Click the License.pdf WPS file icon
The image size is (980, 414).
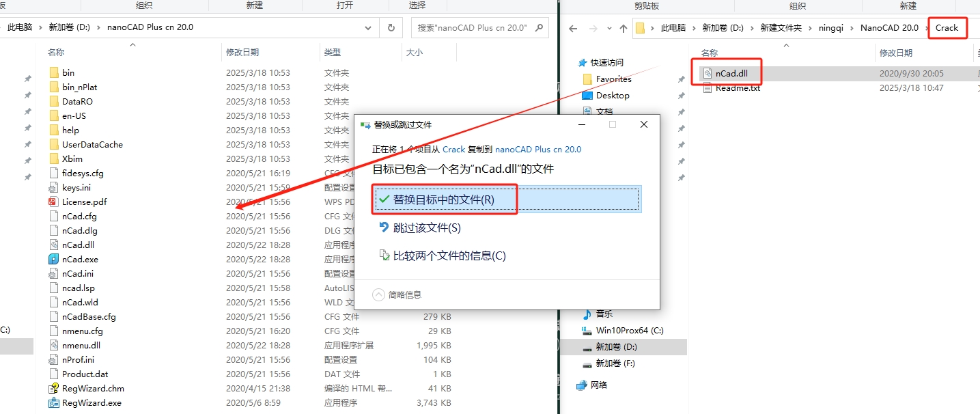[54, 202]
